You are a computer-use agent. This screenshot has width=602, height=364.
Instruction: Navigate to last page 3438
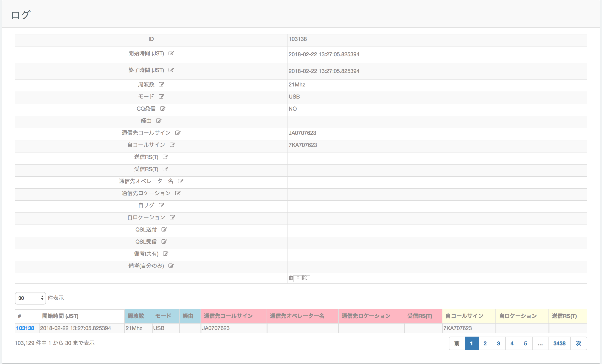tap(559, 343)
